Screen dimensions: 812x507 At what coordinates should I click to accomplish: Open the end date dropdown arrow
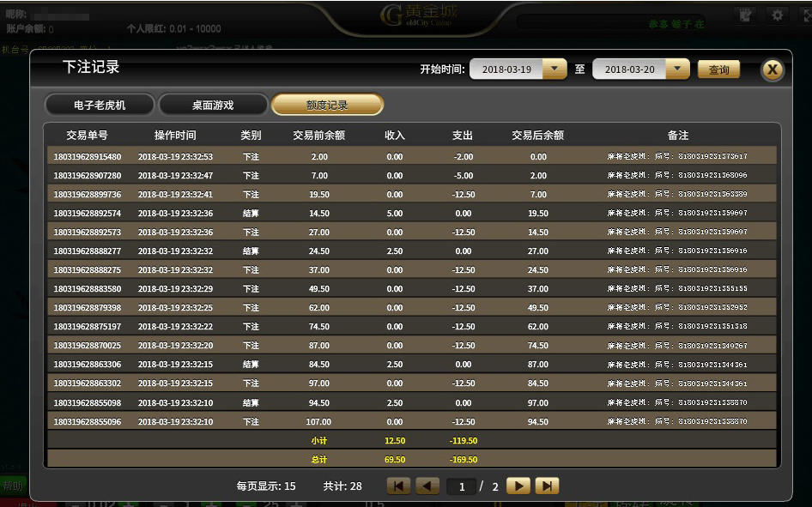pyautogui.click(x=677, y=69)
